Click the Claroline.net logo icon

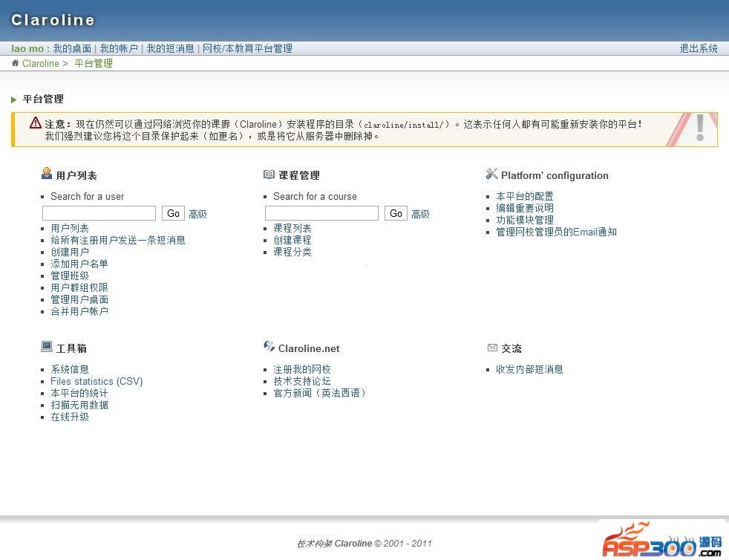[x=269, y=346]
